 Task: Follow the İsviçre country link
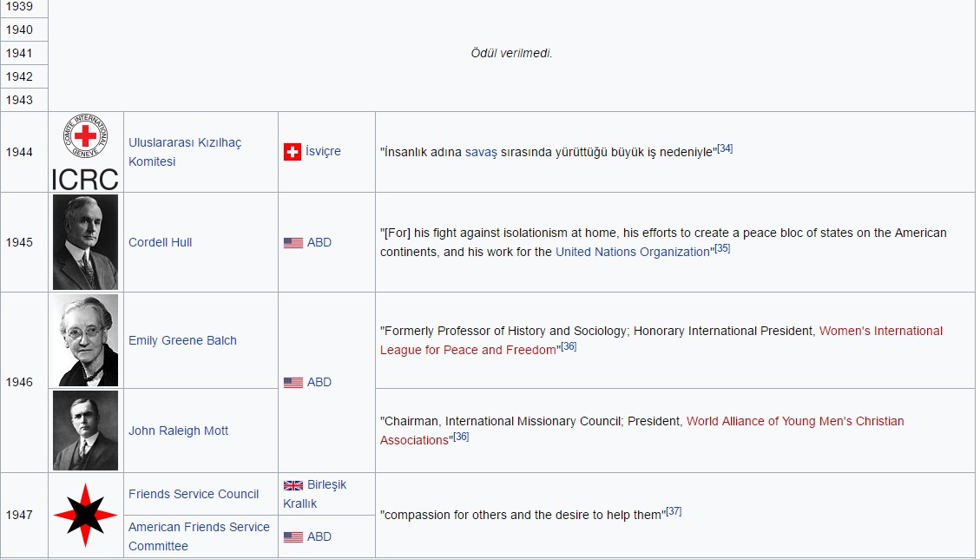point(323,151)
